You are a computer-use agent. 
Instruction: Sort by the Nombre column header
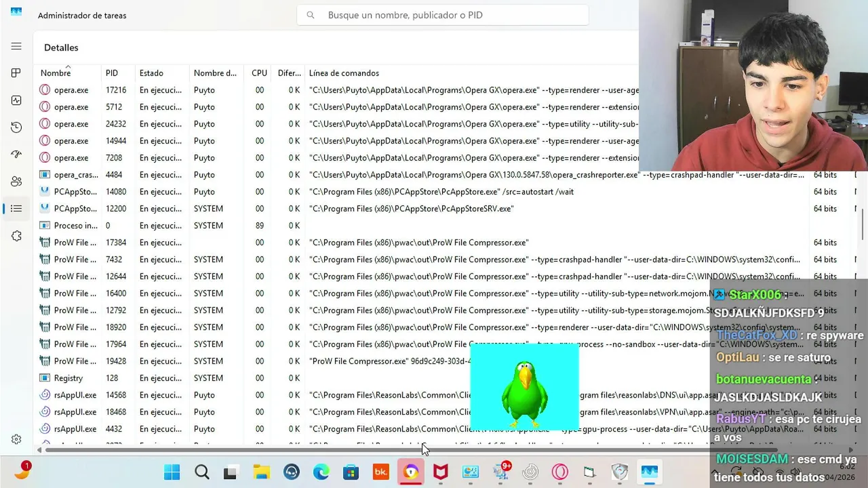coord(56,73)
